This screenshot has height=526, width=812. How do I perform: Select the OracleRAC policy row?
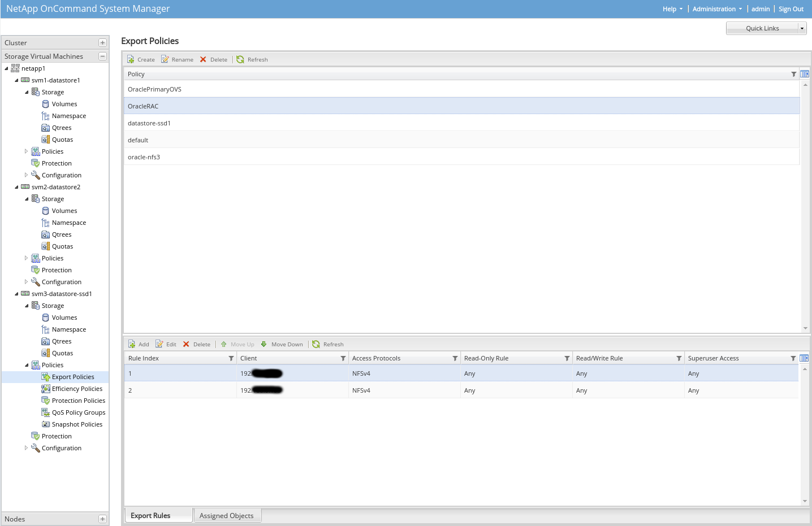pos(461,106)
